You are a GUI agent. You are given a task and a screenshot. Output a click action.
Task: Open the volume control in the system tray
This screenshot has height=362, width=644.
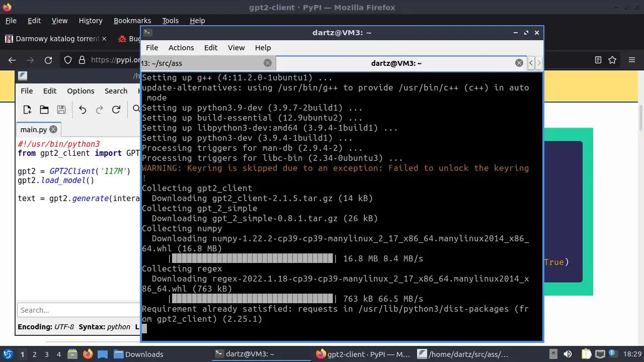point(568,354)
